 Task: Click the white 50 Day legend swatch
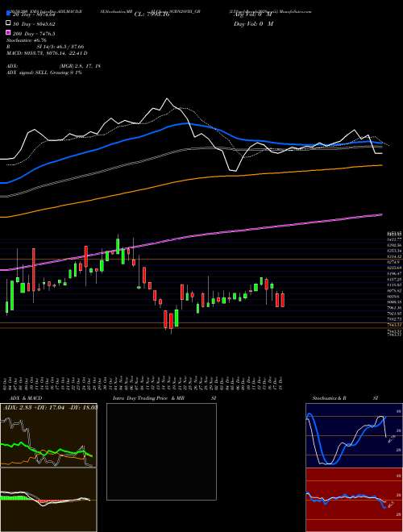pyautogui.click(x=8, y=23)
